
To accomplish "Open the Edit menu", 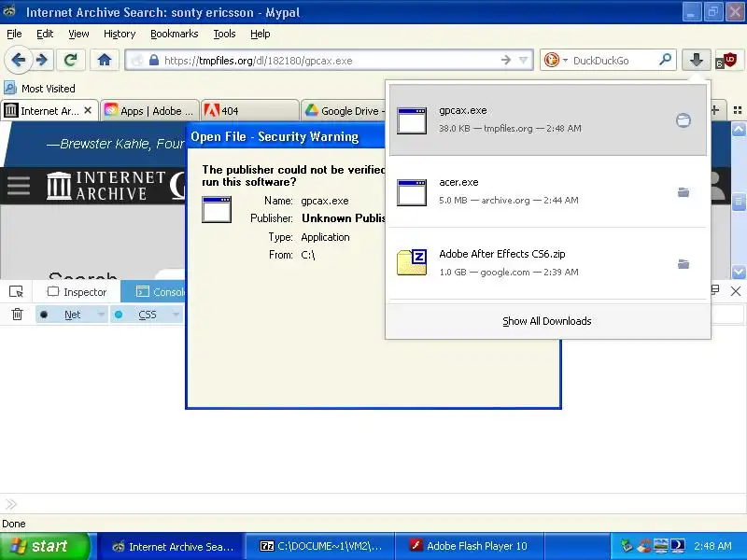I will click(45, 34).
